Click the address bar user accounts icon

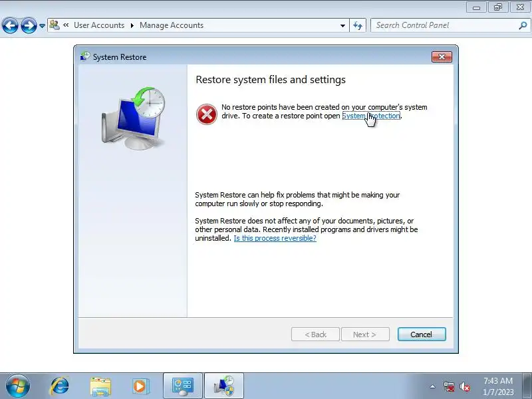click(55, 25)
